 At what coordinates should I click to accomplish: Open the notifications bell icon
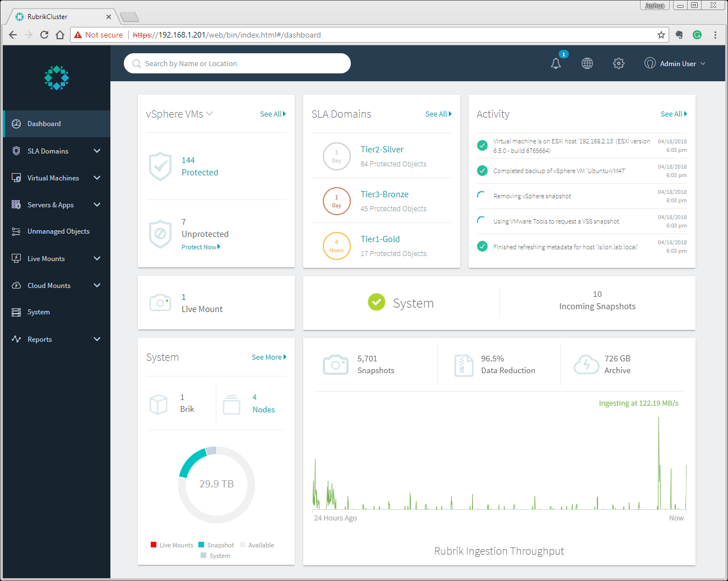(x=555, y=64)
